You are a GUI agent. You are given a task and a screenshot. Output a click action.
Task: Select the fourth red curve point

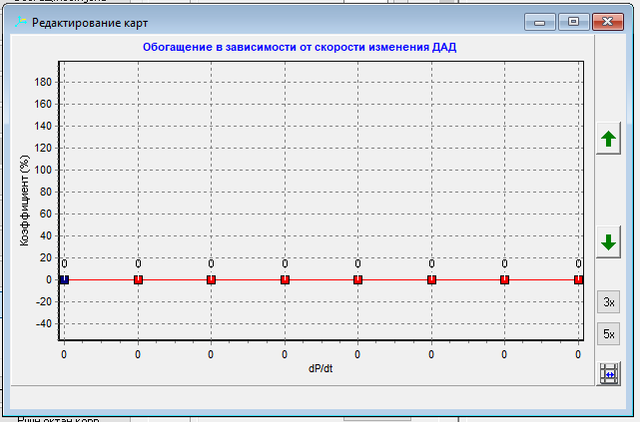[285, 280]
